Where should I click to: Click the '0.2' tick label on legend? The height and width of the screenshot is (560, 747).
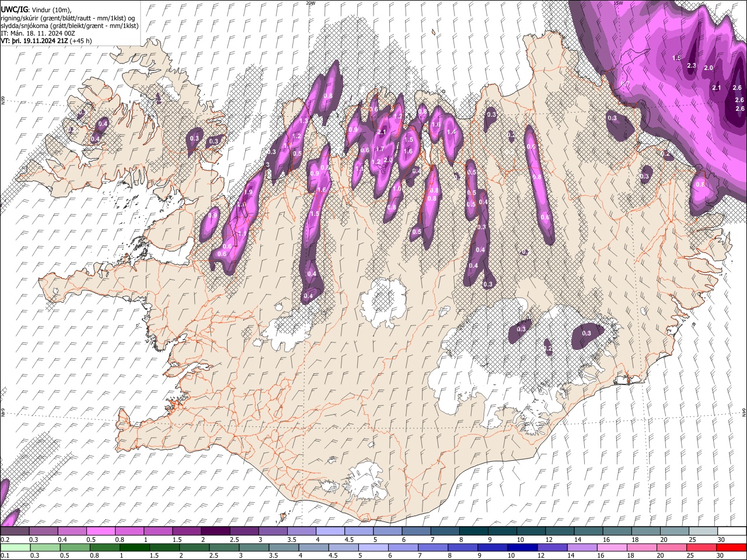[5, 540]
